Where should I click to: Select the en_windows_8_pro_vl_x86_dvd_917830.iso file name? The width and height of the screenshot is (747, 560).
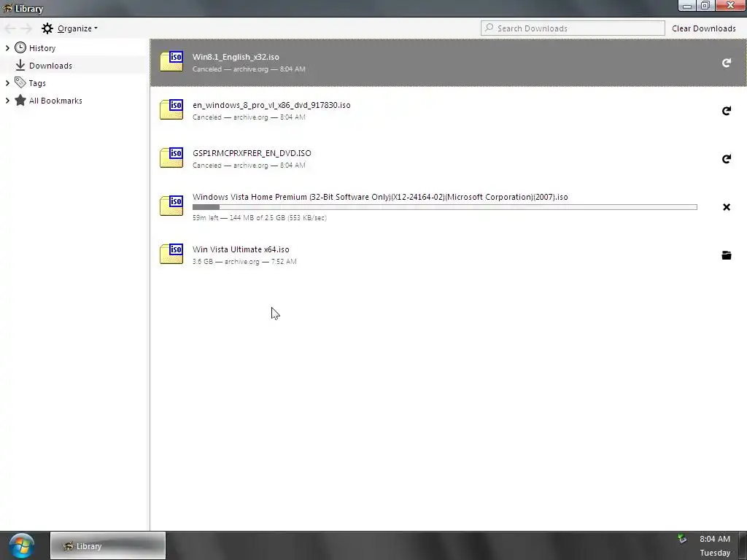coord(271,105)
